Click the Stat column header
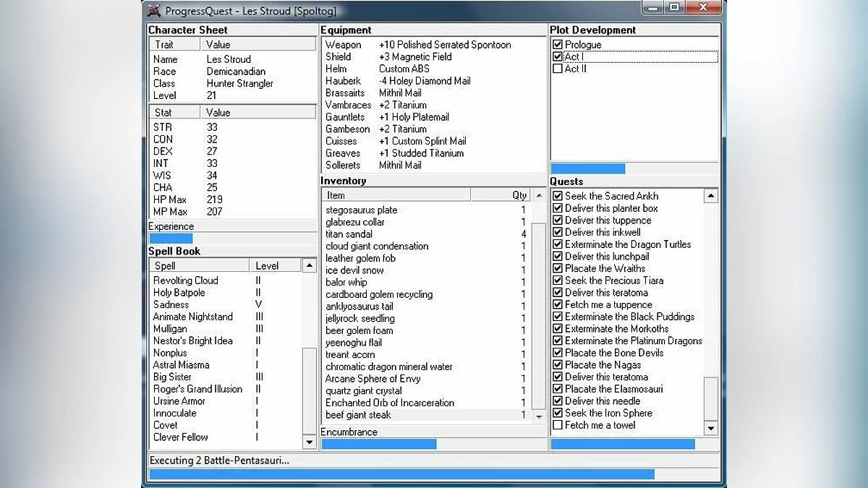This screenshot has width=868, height=488. coord(174,112)
